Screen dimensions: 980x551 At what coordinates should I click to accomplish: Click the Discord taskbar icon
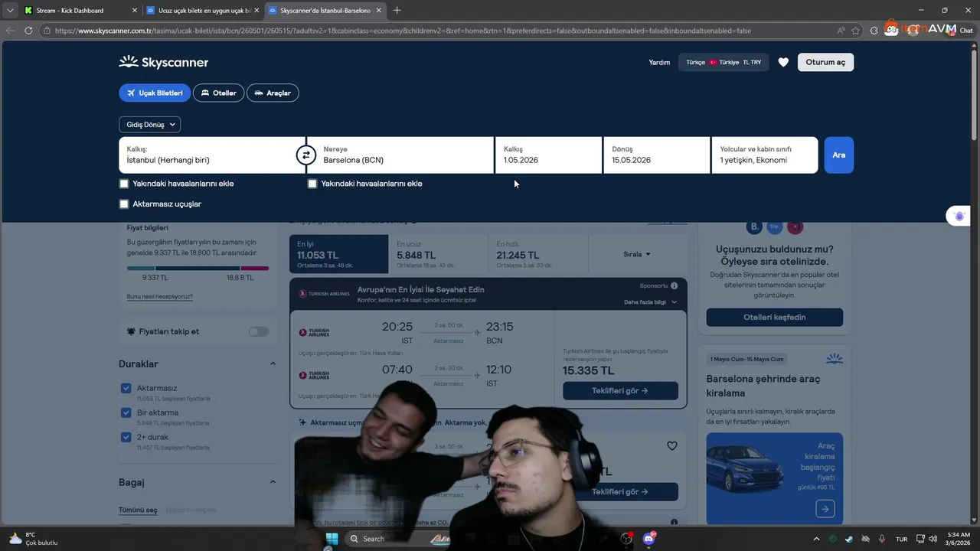pos(649,539)
